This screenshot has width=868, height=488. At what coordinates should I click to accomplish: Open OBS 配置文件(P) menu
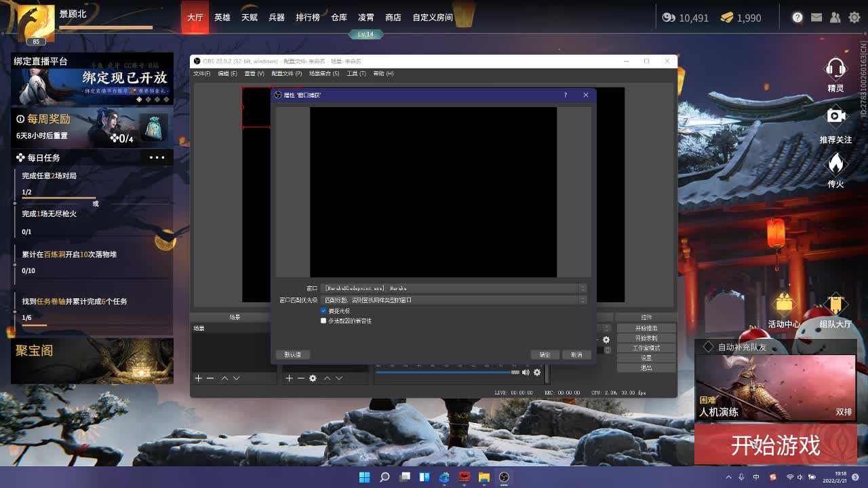coord(287,73)
